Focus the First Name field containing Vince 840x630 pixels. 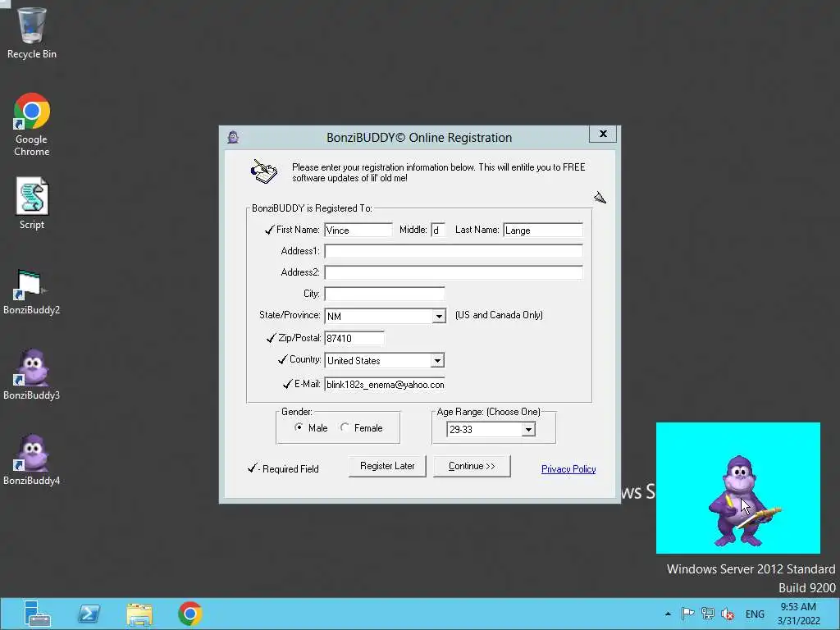tap(358, 230)
